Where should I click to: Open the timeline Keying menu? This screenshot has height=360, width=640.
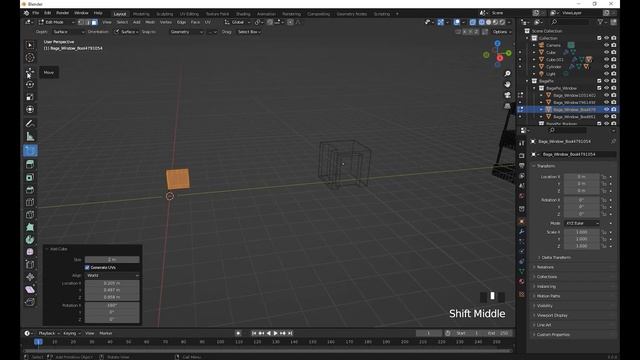[71, 333]
